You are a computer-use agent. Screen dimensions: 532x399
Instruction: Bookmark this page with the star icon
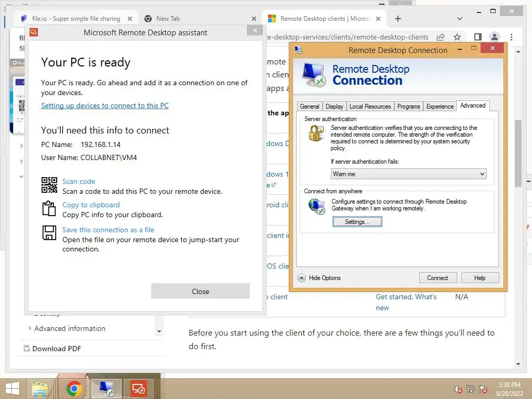pos(457,37)
